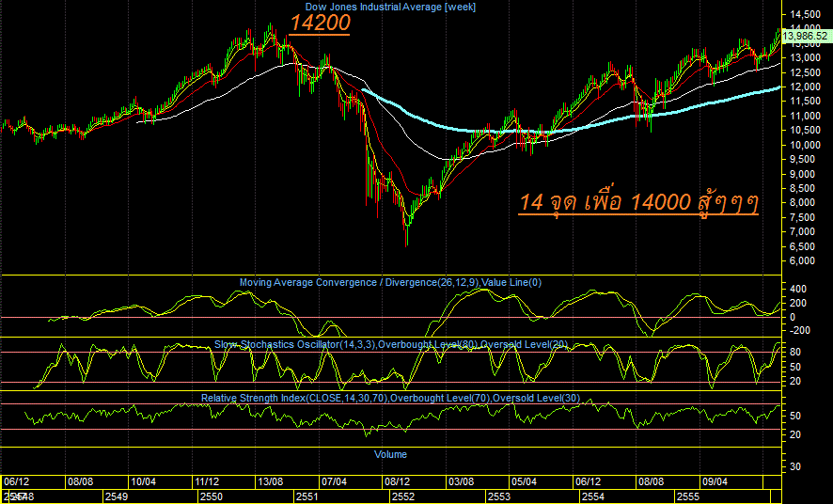Image resolution: width=833 pixels, height=504 pixels.
Task: Click the Dow Jones Industrial Average [week] title
Action: tap(390, 7)
